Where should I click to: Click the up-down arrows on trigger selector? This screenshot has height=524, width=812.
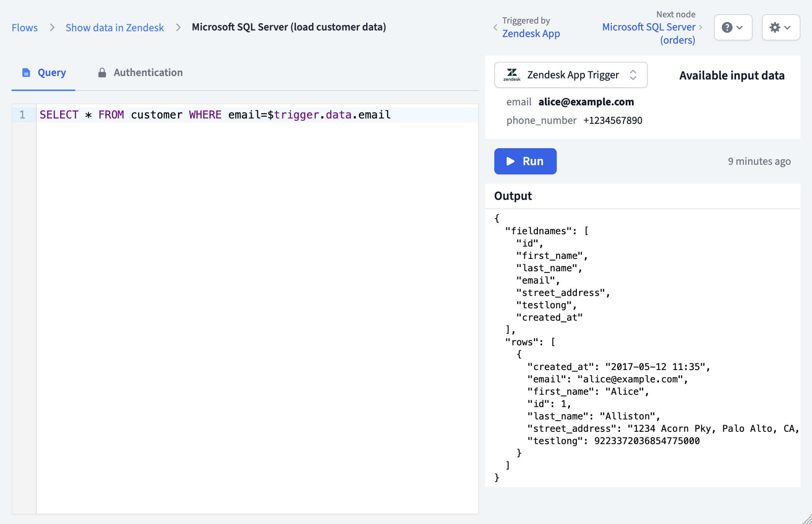click(x=633, y=75)
